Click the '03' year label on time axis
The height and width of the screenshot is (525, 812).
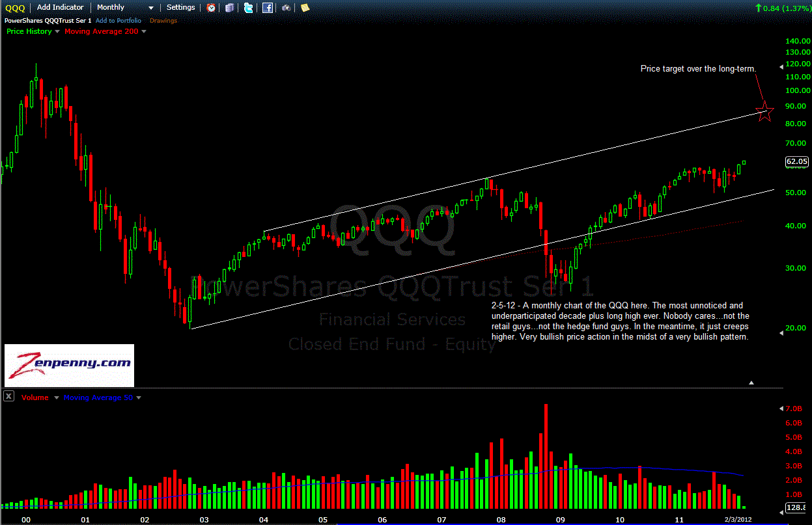click(x=204, y=520)
